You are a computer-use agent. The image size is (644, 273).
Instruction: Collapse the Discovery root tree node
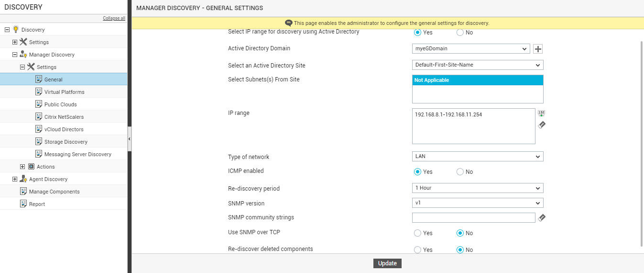(x=7, y=30)
